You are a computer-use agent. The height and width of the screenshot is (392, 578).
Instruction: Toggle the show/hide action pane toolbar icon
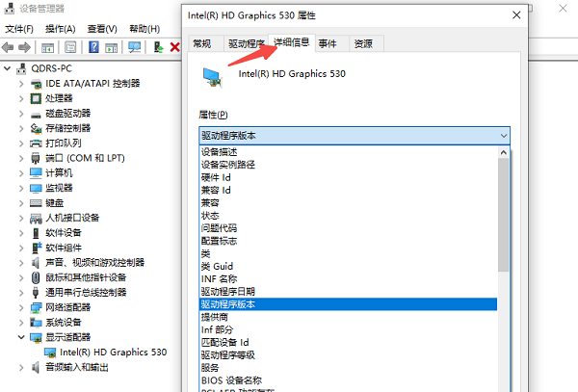click(x=112, y=47)
